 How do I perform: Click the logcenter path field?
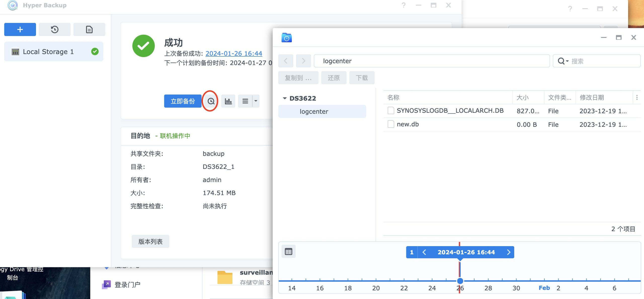[432, 61]
